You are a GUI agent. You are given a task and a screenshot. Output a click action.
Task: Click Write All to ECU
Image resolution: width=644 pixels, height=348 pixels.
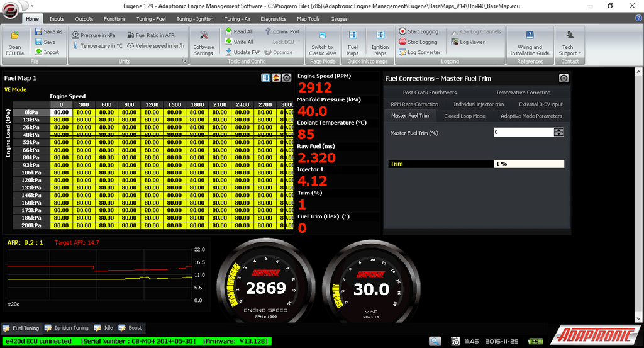point(239,42)
